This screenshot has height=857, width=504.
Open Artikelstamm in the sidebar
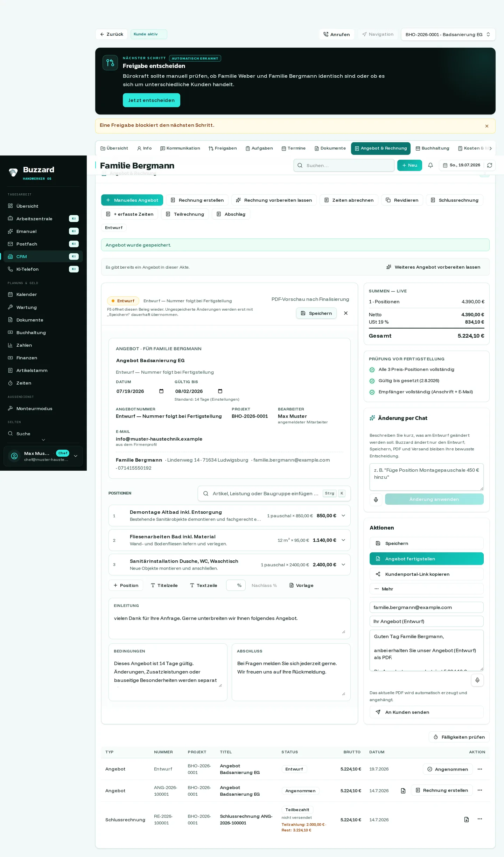pyautogui.click(x=43, y=370)
